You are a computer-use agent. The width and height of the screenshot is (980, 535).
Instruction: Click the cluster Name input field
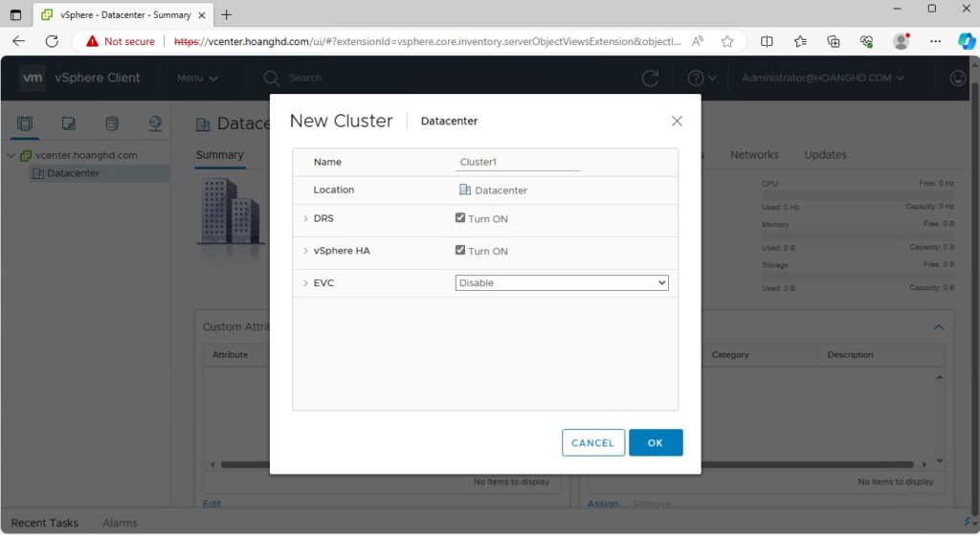coord(518,162)
